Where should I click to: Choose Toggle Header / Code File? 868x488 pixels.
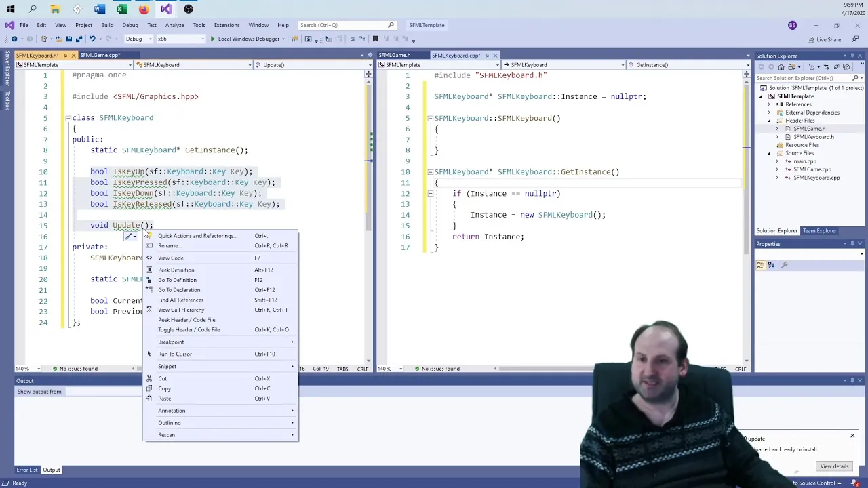point(220,330)
